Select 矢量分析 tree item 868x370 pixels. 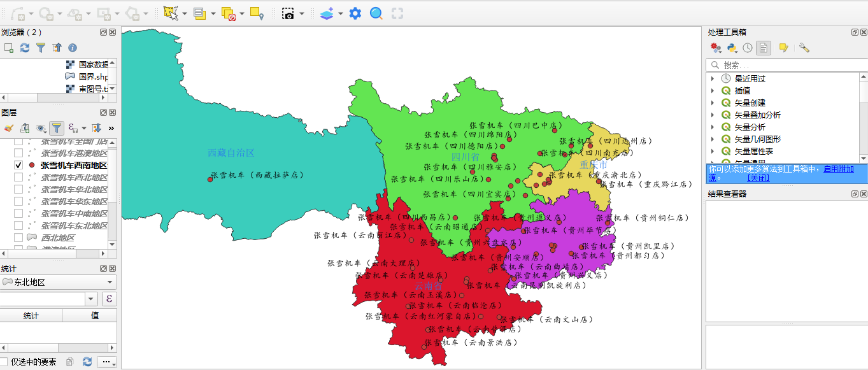[x=750, y=127]
